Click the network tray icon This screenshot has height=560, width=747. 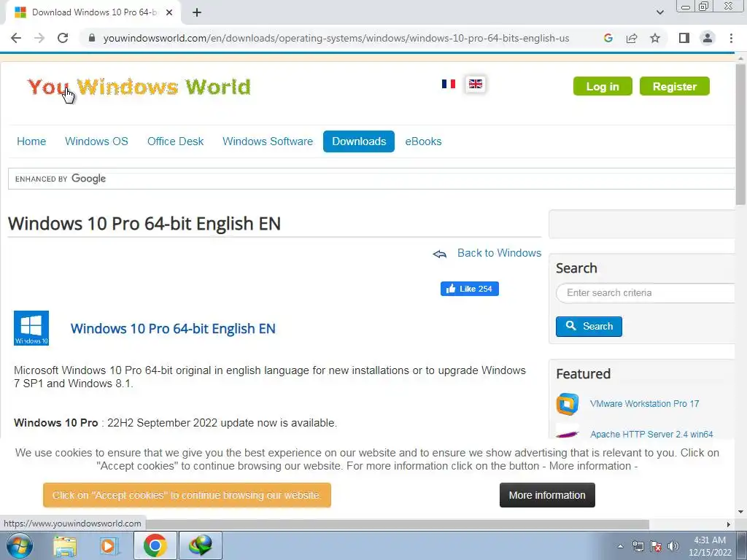tap(638, 546)
